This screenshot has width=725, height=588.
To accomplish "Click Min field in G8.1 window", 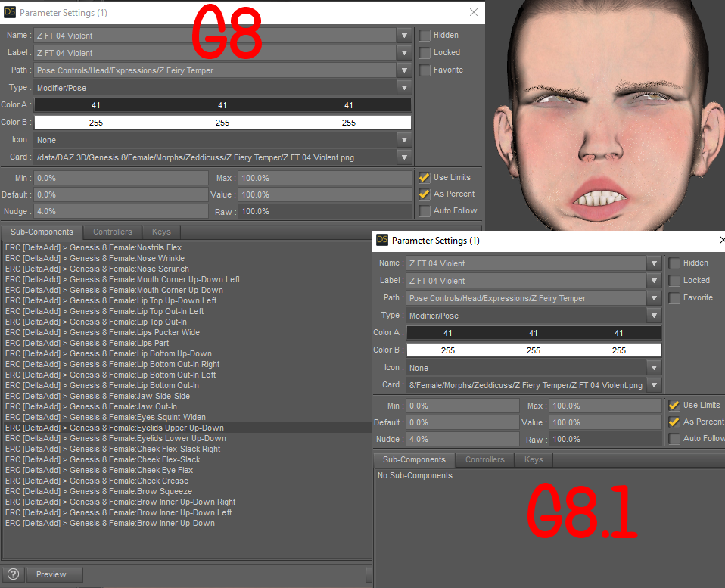I will [x=463, y=406].
